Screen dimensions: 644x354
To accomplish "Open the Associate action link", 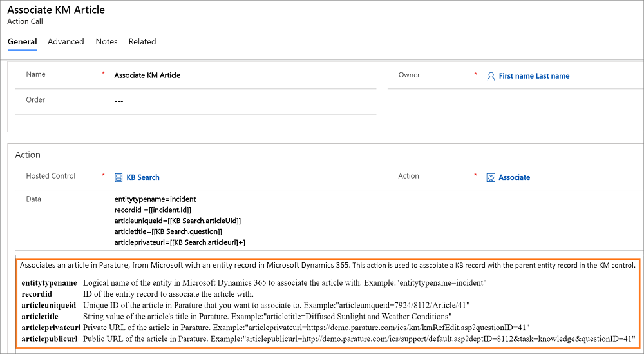I will tap(514, 177).
